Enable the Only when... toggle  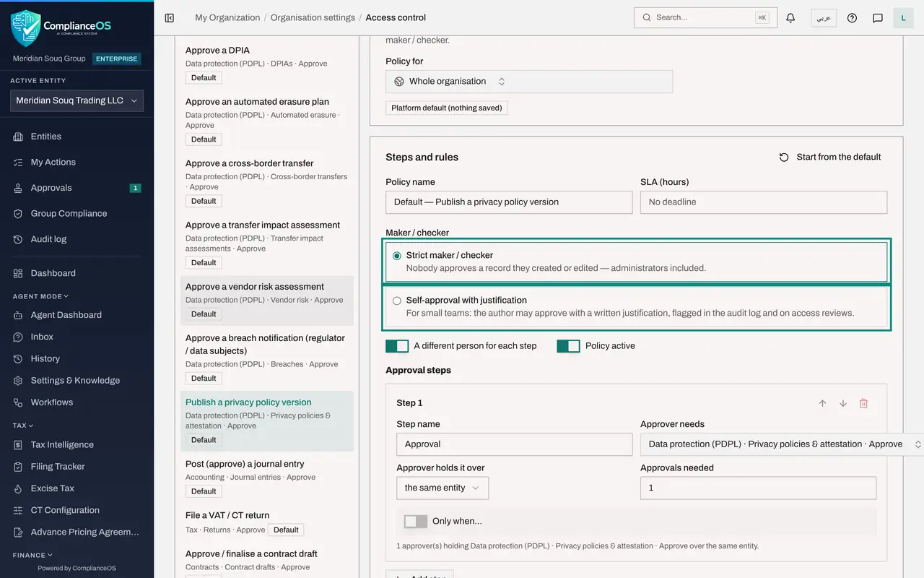tap(416, 521)
